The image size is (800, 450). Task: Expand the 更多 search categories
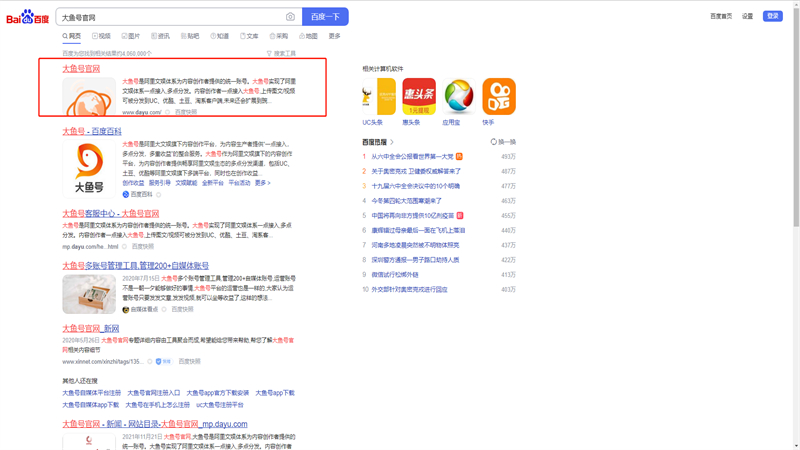(x=334, y=36)
